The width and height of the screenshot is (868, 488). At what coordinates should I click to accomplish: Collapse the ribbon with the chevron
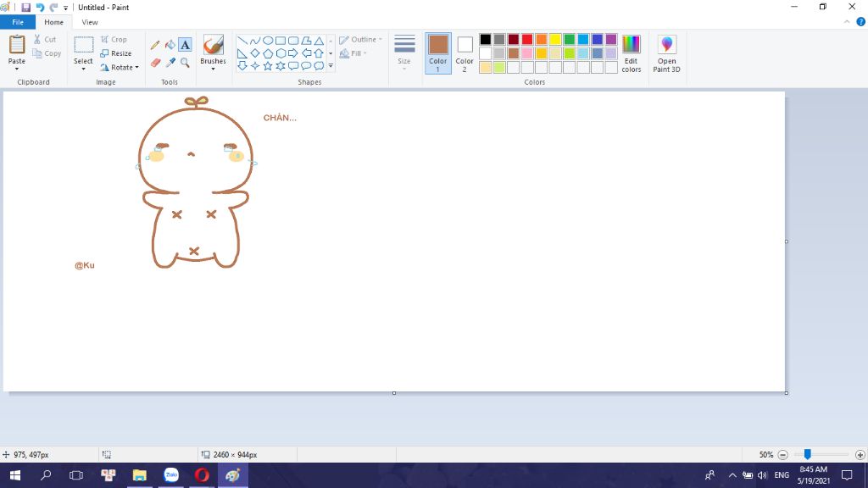(x=847, y=22)
